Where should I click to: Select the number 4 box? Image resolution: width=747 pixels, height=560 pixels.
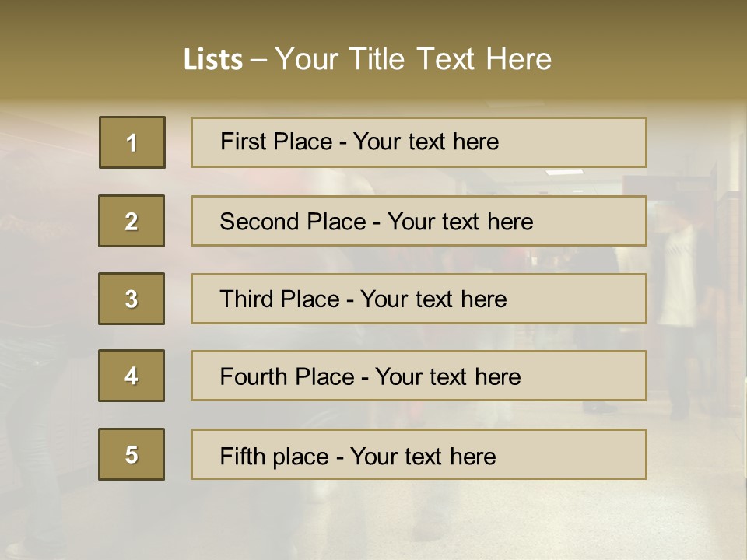coord(132,376)
